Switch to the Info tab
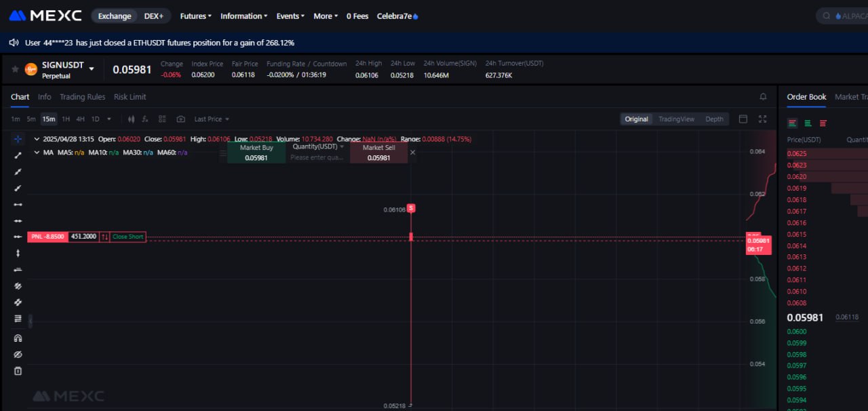The width and height of the screenshot is (868, 411). tap(44, 97)
